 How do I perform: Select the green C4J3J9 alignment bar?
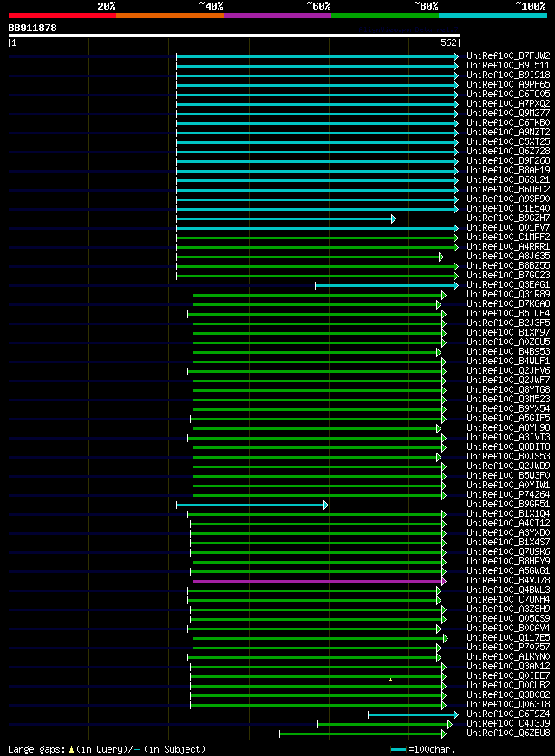[x=385, y=724]
